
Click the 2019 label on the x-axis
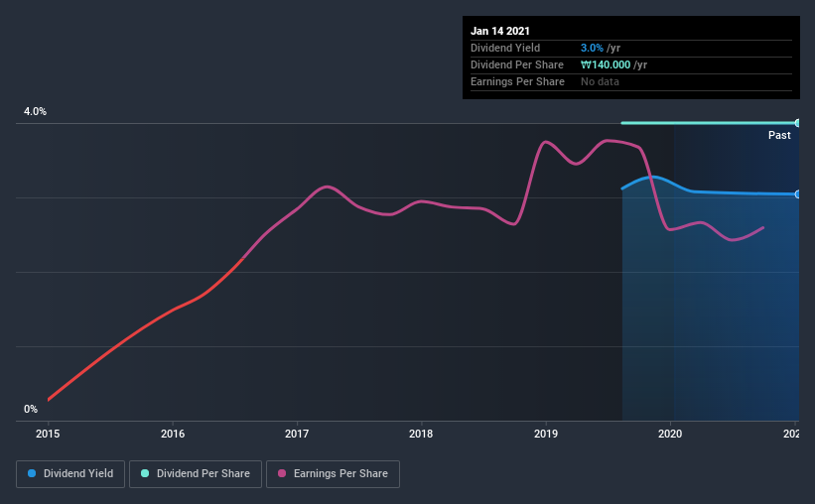[546, 434]
